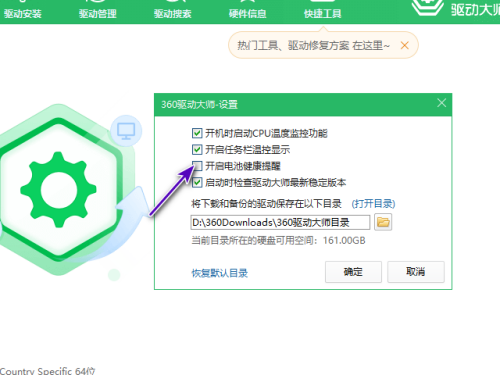This screenshot has height=375, width=500.
Task: Close the 360驱动大师 settings dialog
Action: point(442,103)
